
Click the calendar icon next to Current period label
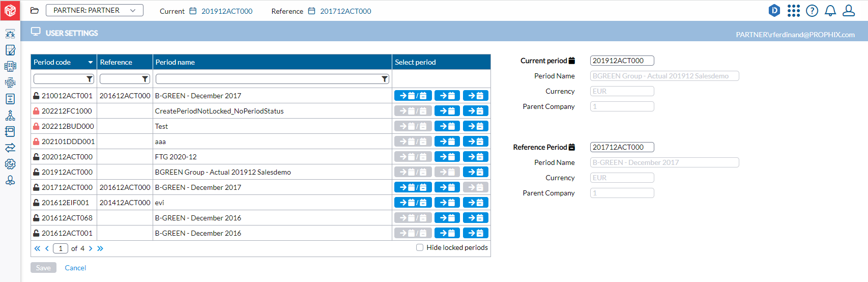(x=572, y=61)
